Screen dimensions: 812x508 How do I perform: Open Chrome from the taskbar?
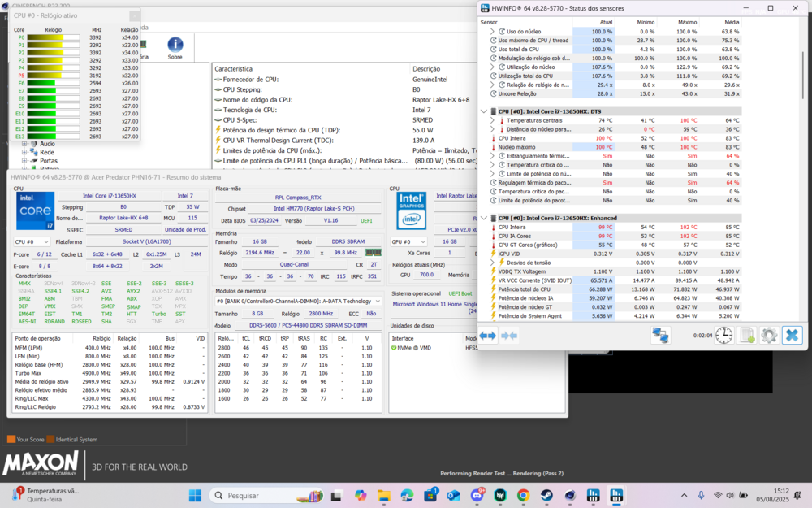click(x=524, y=495)
